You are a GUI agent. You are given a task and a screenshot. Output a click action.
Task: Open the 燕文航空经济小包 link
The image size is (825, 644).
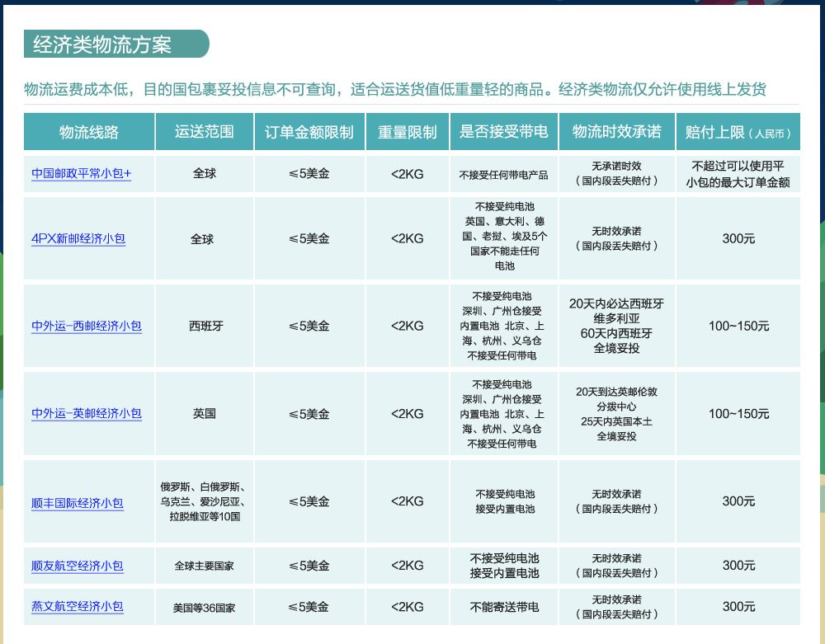point(78,607)
